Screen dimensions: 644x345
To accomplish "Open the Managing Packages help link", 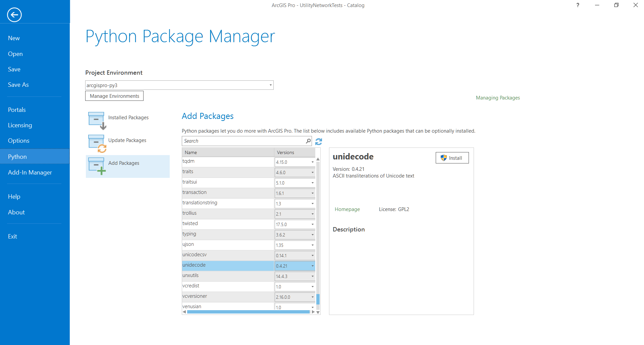I will (x=498, y=98).
